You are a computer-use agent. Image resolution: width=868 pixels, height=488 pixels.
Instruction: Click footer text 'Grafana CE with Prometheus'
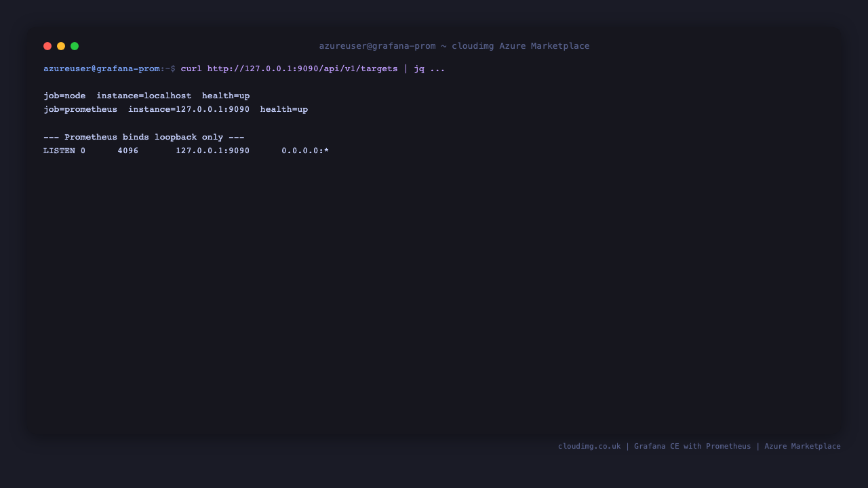(x=692, y=446)
